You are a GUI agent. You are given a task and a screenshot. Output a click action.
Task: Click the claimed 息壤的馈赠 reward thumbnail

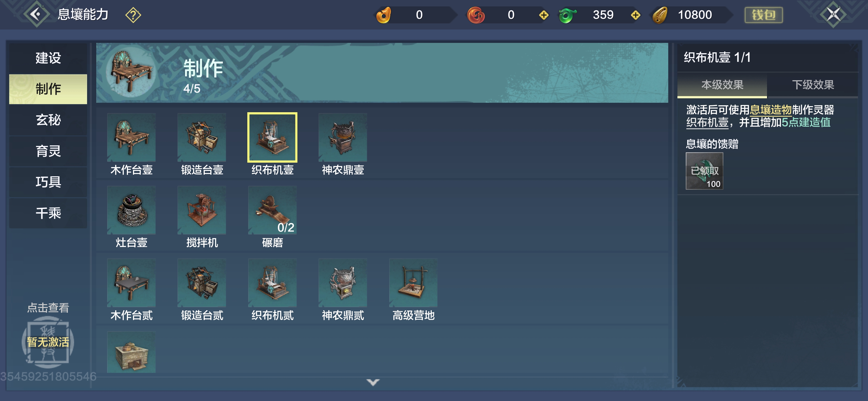click(x=704, y=171)
